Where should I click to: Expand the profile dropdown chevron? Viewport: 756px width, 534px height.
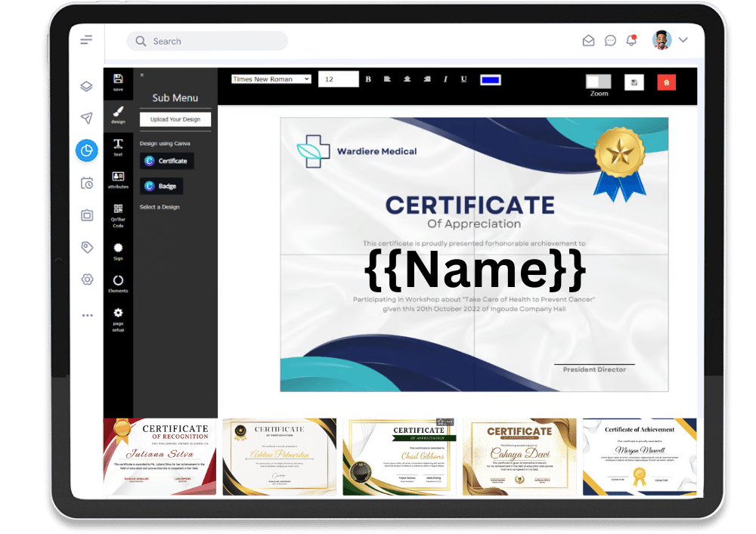click(683, 40)
